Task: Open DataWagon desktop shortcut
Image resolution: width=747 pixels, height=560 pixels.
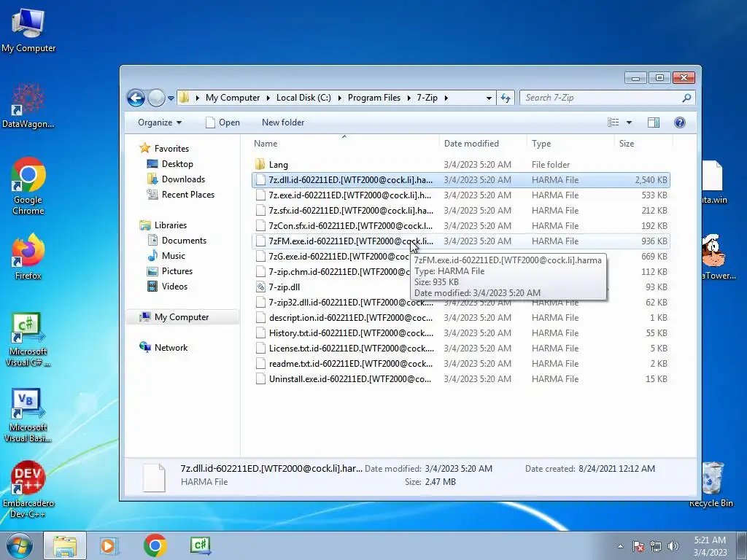Action: coord(28,106)
